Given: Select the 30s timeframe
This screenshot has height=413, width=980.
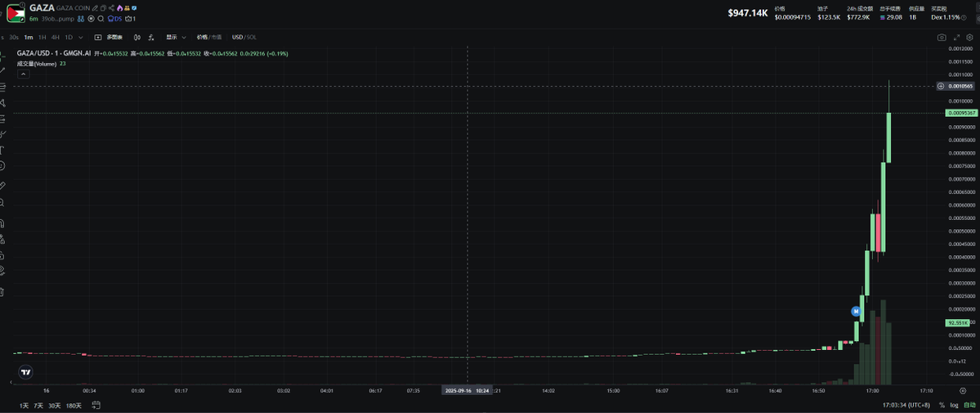Looking at the screenshot, I should [14, 37].
